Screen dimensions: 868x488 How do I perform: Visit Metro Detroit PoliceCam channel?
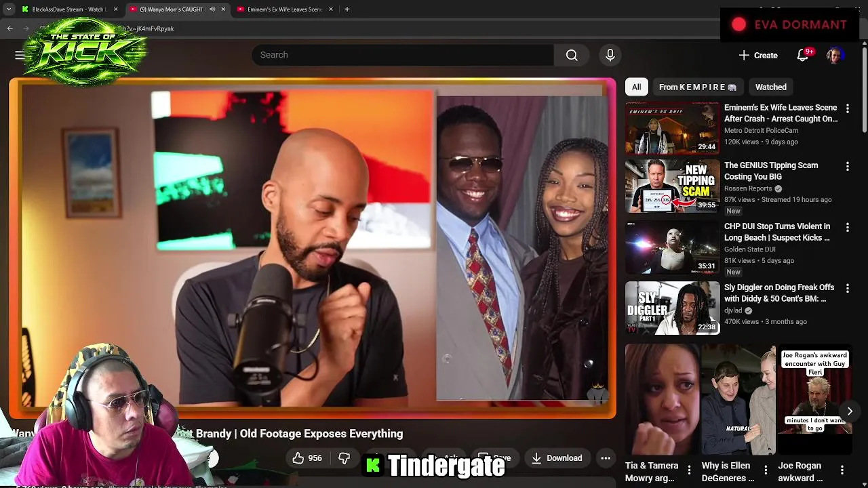pyautogui.click(x=761, y=130)
